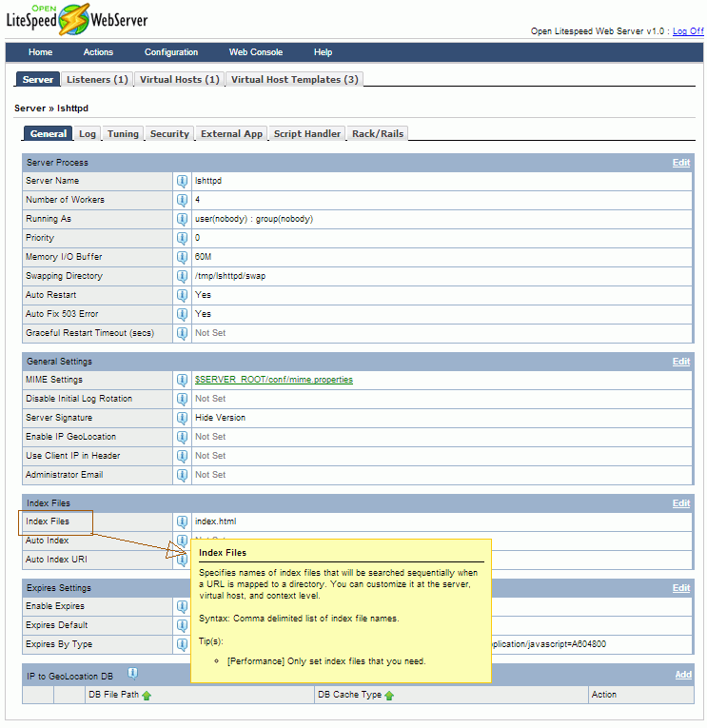The image size is (707, 728).
Task: Click the 60M memory buffer value
Action: [x=203, y=257]
